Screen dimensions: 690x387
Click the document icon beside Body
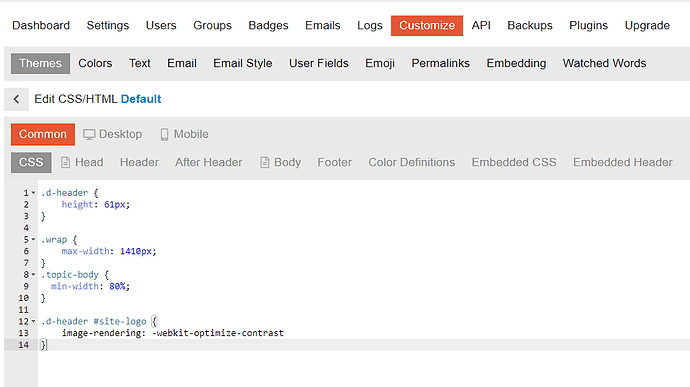(x=264, y=162)
